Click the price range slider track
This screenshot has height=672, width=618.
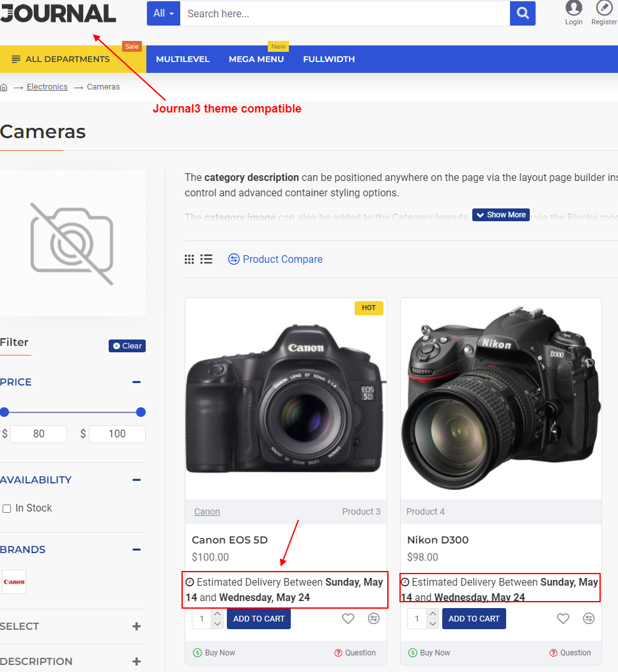pyautogui.click(x=73, y=412)
